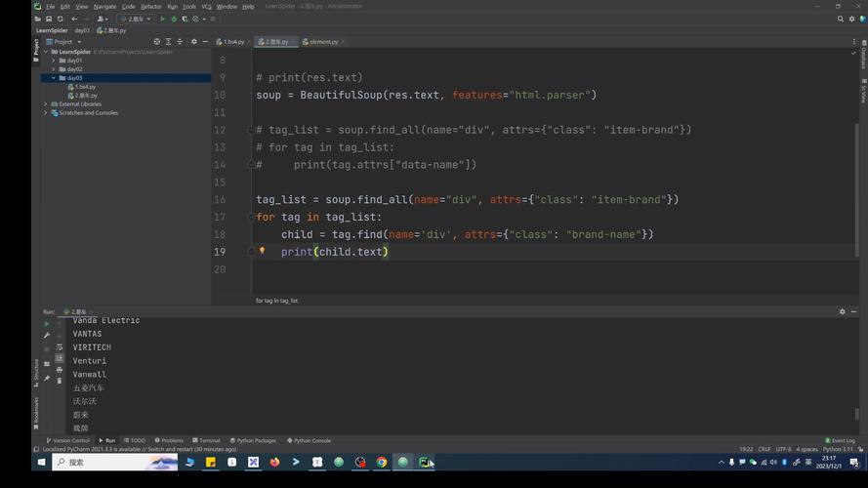
Task: Clear console output with trash icon
Action: click(x=60, y=382)
